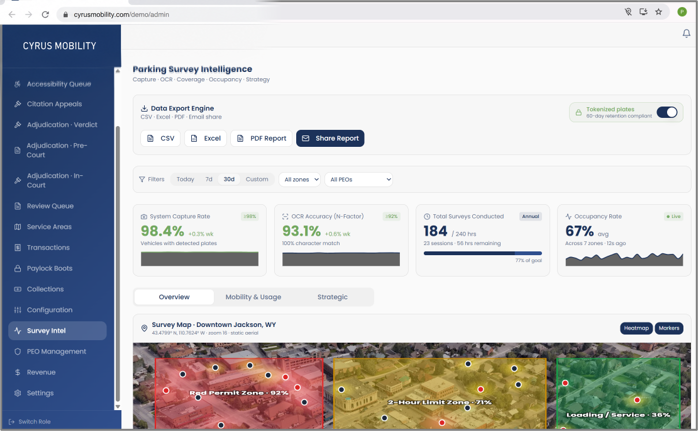Open the All zones dropdown
This screenshot has width=698, height=431.
tap(300, 179)
